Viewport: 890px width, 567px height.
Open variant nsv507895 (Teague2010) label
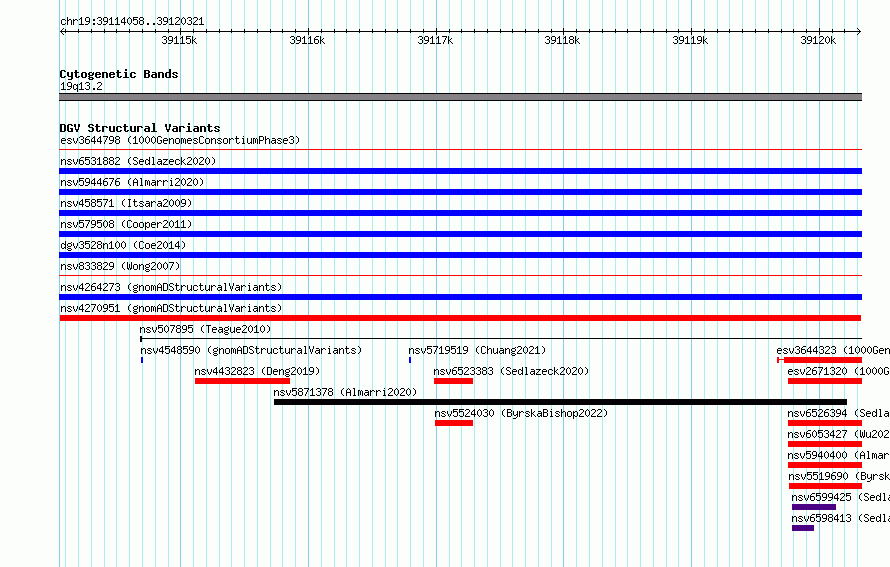pyautogui.click(x=205, y=329)
